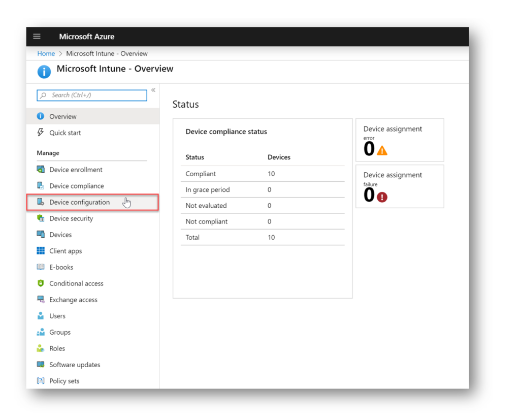Click the Total device count 10
520x420 pixels.
[271, 237]
